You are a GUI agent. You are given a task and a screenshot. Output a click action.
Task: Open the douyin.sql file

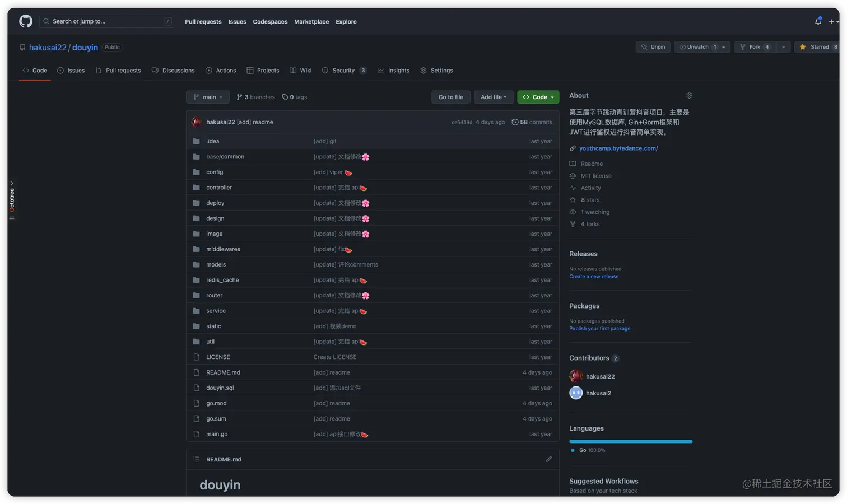[x=220, y=388]
